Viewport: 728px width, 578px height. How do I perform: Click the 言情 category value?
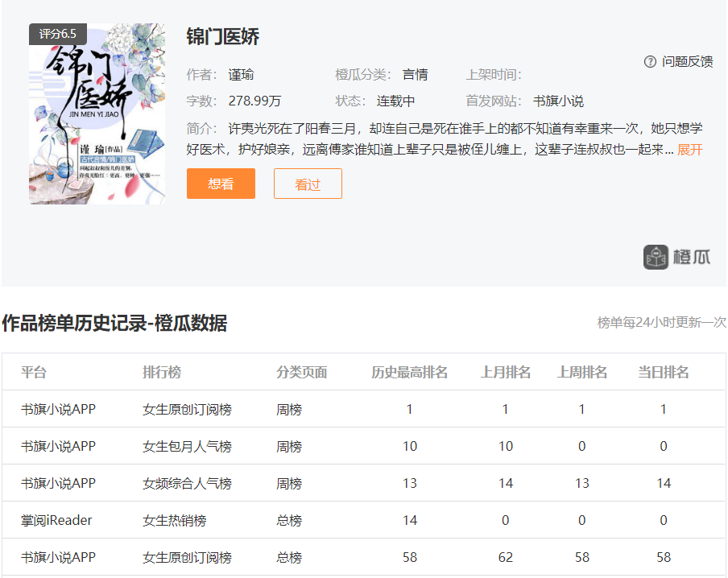pyautogui.click(x=415, y=75)
